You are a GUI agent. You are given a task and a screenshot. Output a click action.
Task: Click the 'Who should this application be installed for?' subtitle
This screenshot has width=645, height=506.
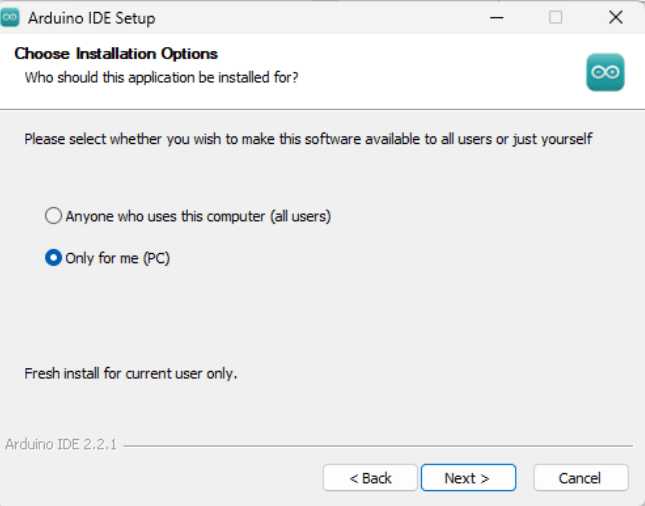click(161, 77)
